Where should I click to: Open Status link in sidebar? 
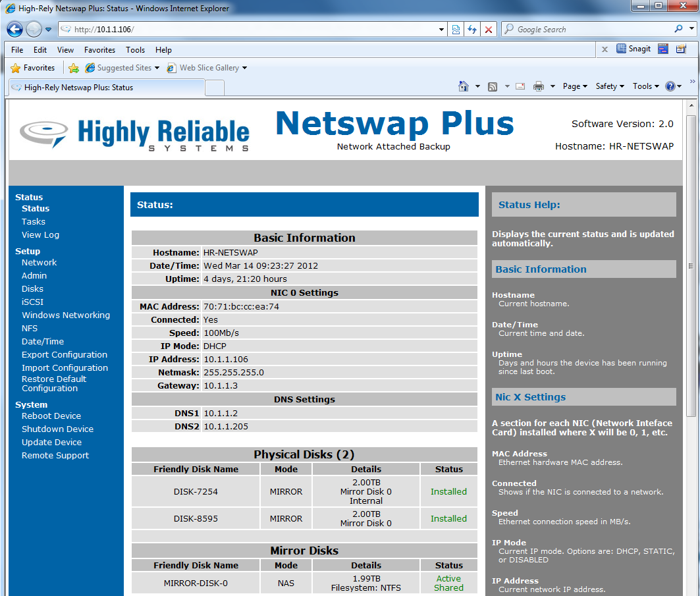coord(36,209)
